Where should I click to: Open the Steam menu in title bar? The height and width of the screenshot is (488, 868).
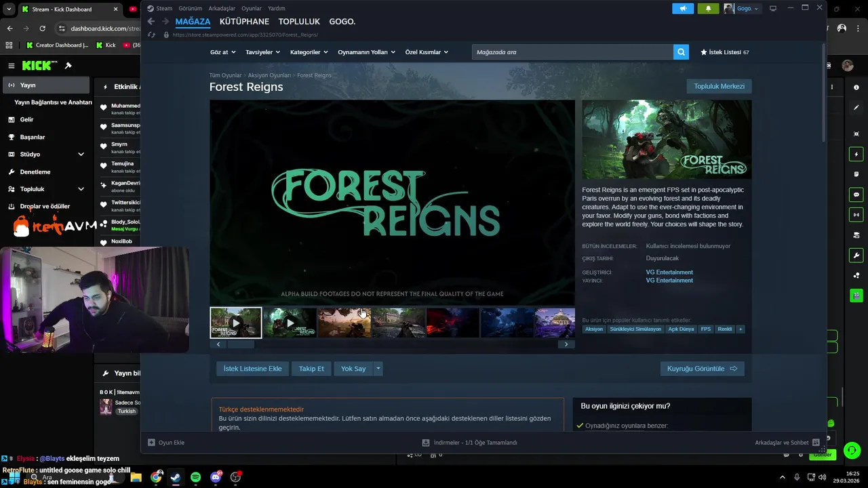(164, 8)
